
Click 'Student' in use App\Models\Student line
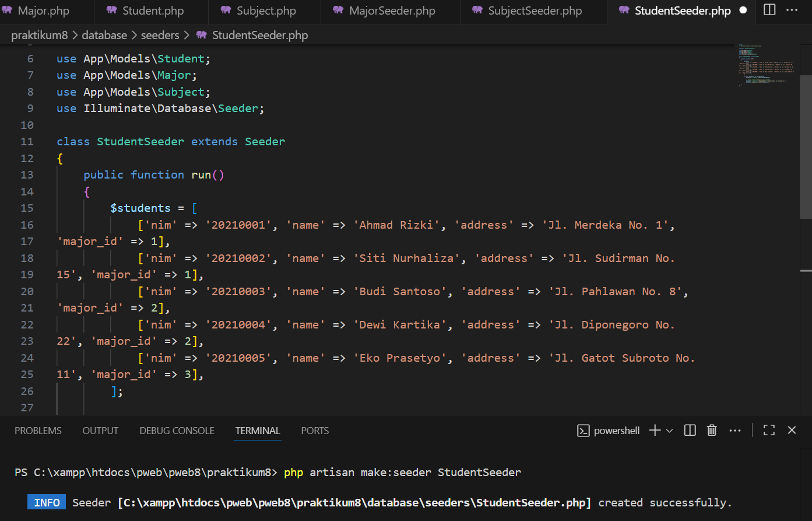(181, 59)
